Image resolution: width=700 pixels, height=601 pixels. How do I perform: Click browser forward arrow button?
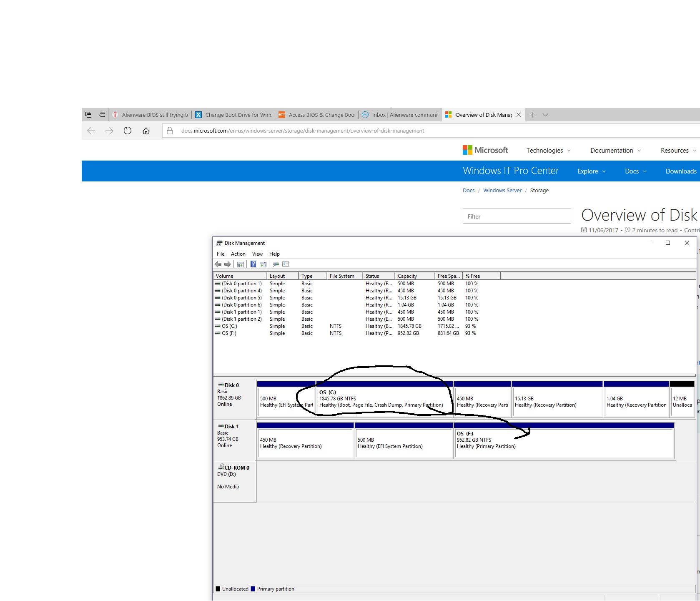[x=109, y=131]
